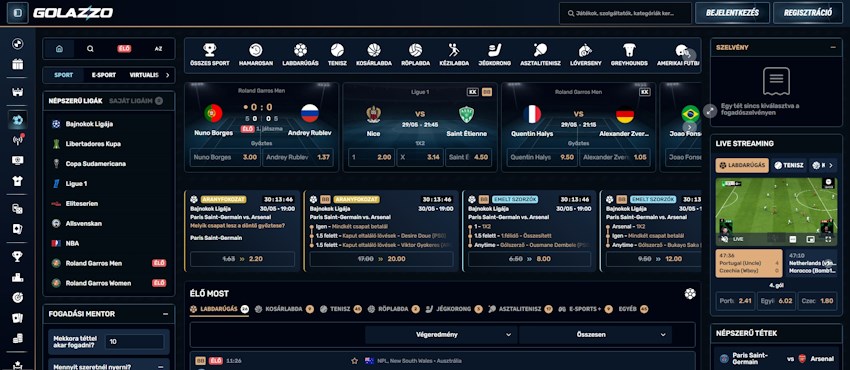Viewport: 850px width, 370px height.
Task: Switch to E-Sport tab
Action: pos(103,75)
